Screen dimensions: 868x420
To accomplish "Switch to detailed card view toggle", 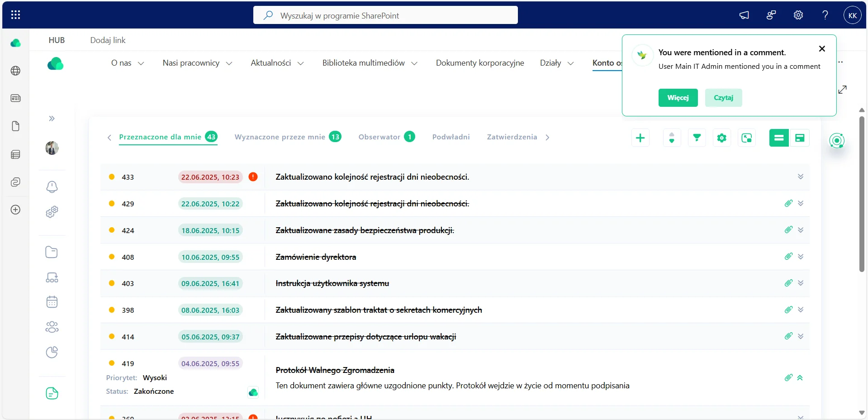I will [x=799, y=138].
